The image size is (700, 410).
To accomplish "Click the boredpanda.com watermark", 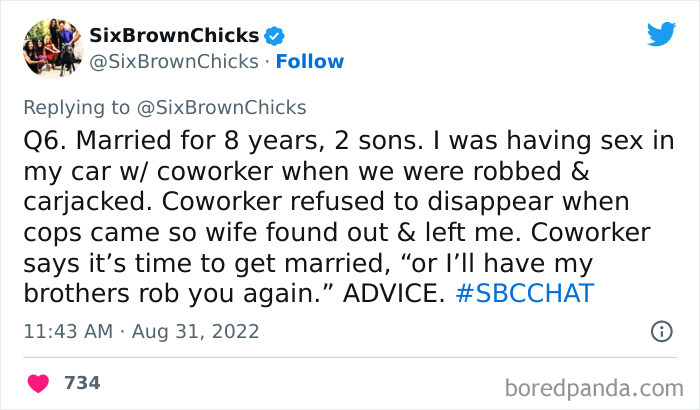I will click(599, 384).
